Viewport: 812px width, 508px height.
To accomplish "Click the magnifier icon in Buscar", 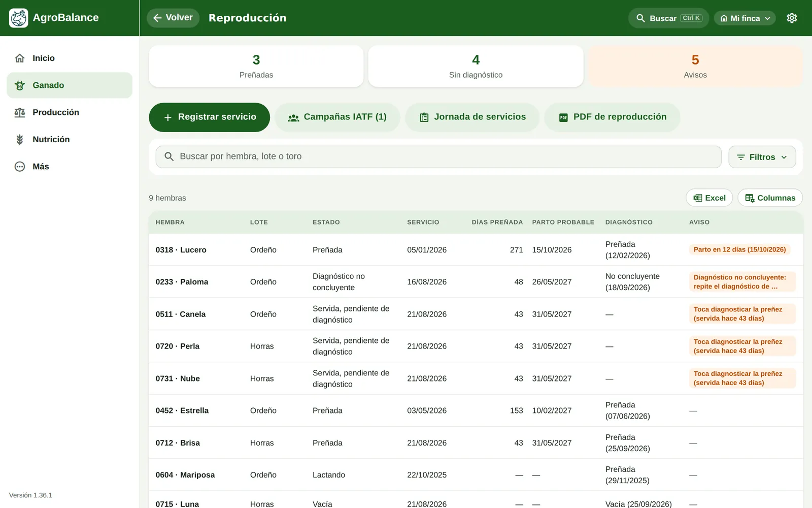I will (640, 18).
